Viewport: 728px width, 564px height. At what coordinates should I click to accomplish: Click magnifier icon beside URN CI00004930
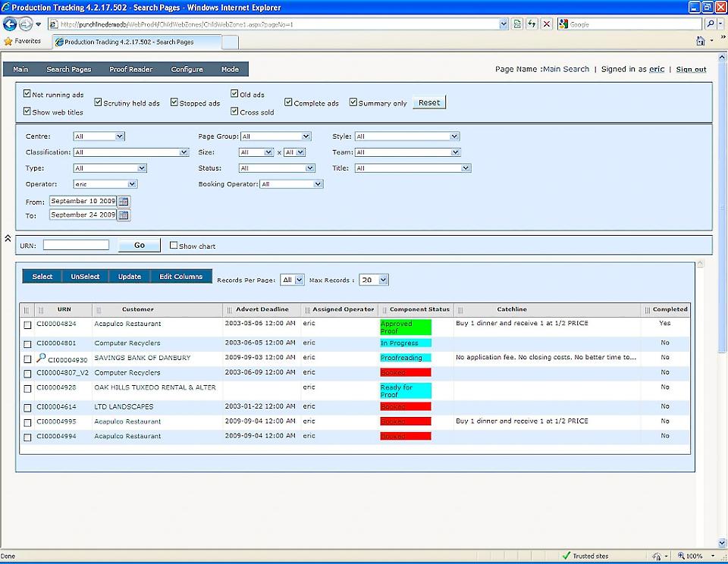point(41,358)
